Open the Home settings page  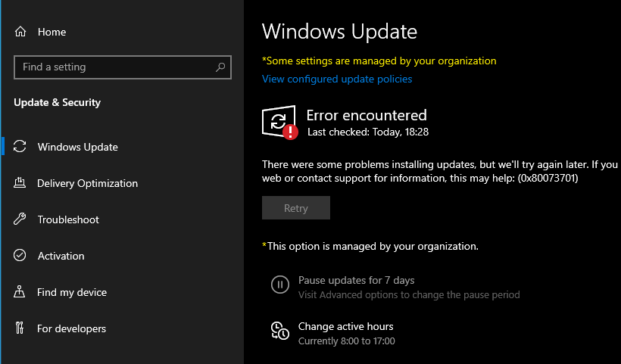tap(52, 32)
